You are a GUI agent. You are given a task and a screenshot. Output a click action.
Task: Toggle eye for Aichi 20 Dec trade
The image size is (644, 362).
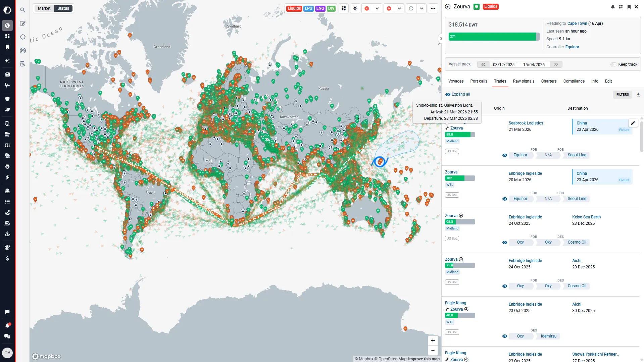pos(504,286)
